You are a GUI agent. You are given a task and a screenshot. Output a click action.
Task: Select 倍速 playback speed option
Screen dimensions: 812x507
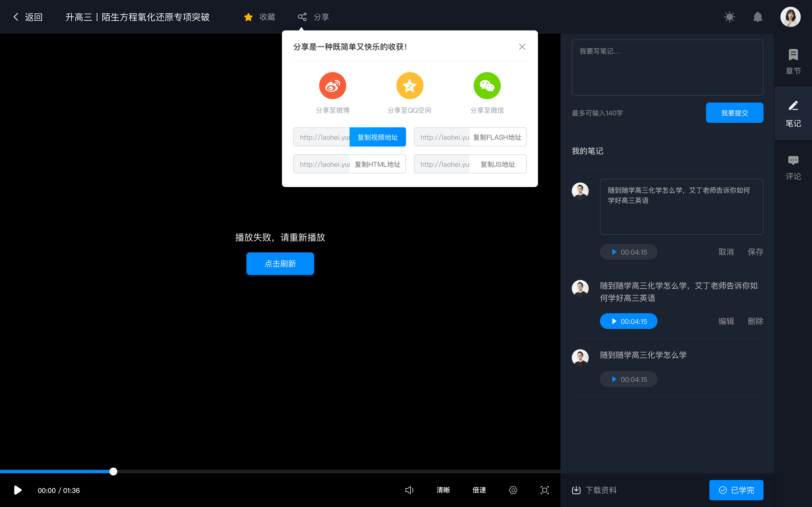479,490
